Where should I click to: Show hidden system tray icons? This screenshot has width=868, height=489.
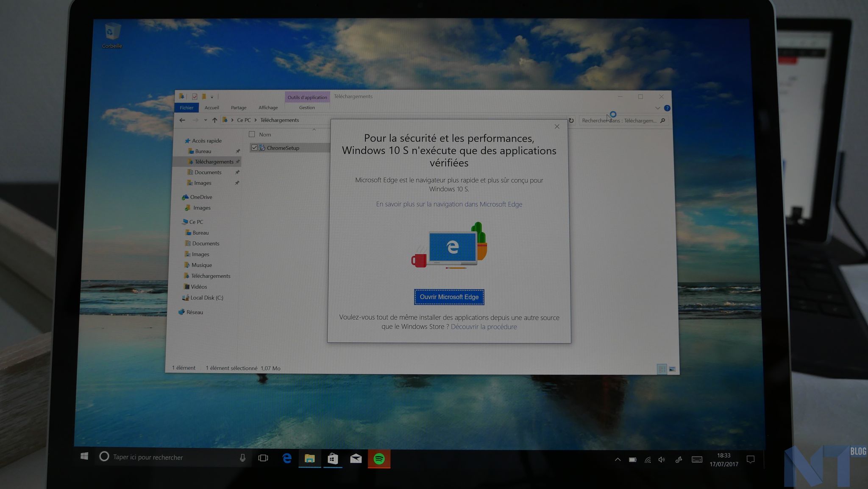[618, 459]
